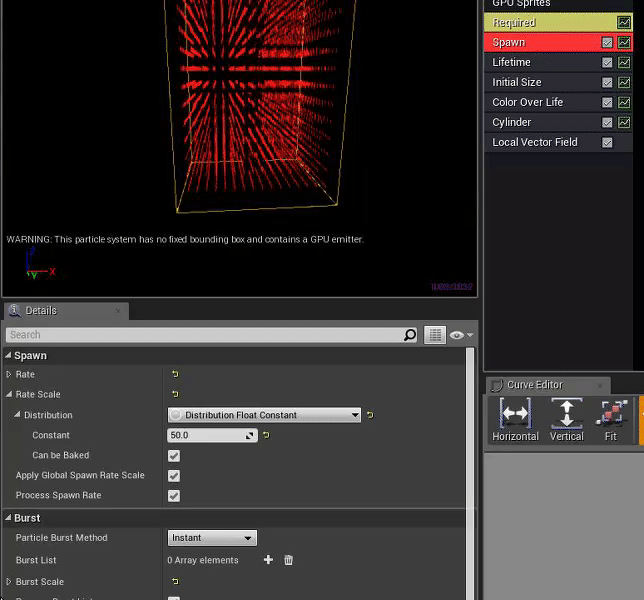This screenshot has width=644, height=600.
Task: Expand the Burst Scale property
Action: (x=9, y=582)
